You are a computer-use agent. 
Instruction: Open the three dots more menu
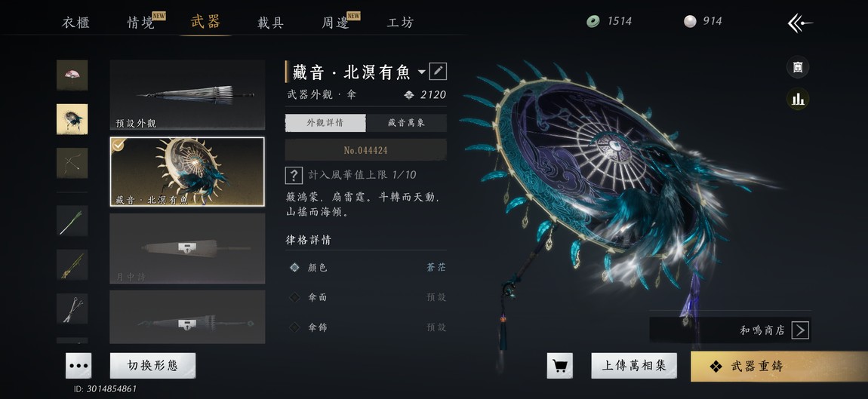pyautogui.click(x=78, y=366)
